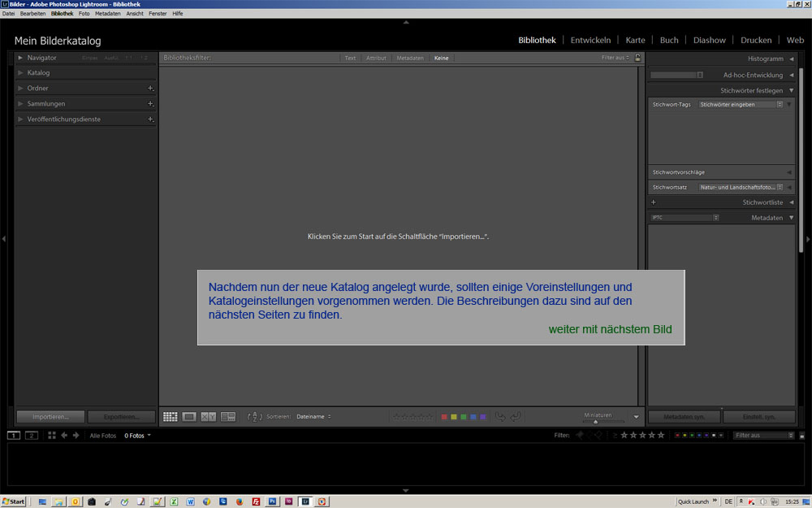
Task: Open the Sortieren Dateiname dropdown
Action: [x=313, y=417]
